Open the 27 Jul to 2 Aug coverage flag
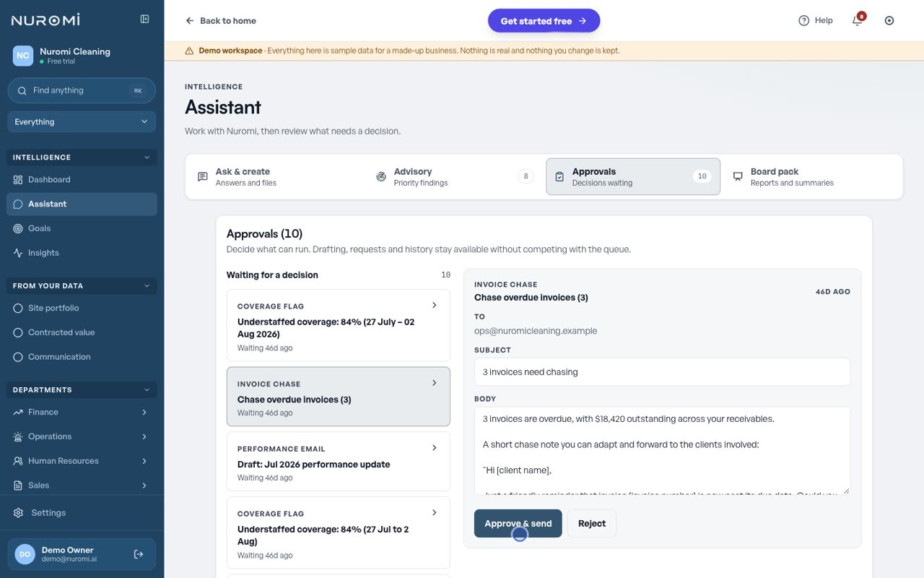Viewport: 924px width, 578px height. [x=339, y=533]
